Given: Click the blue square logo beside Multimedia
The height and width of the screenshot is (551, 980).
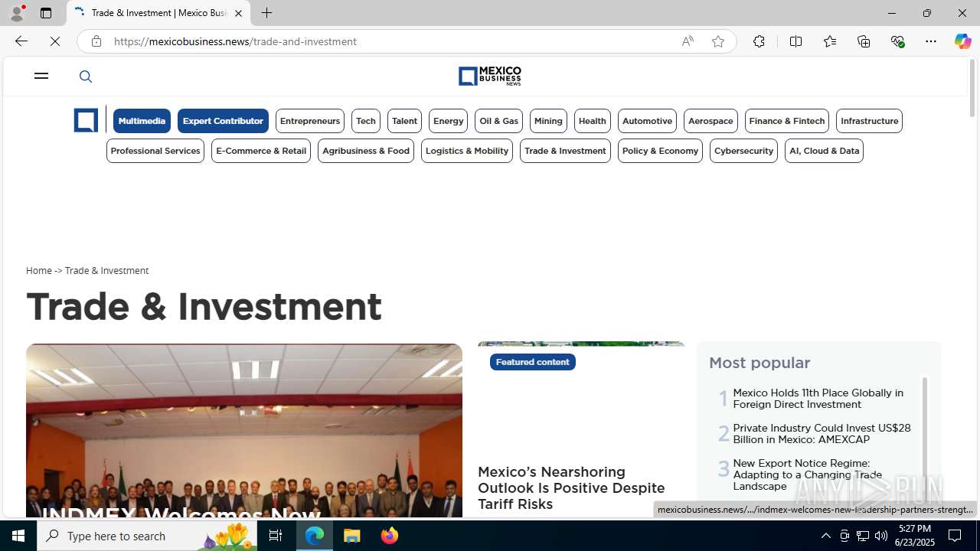Looking at the screenshot, I should pyautogui.click(x=86, y=121).
